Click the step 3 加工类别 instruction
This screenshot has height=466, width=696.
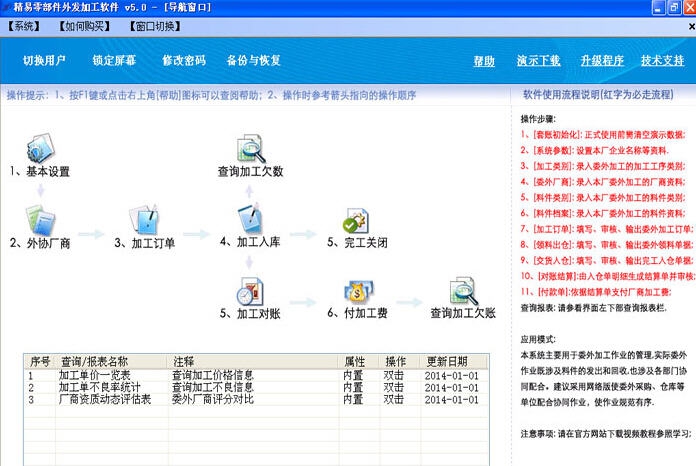(603, 166)
